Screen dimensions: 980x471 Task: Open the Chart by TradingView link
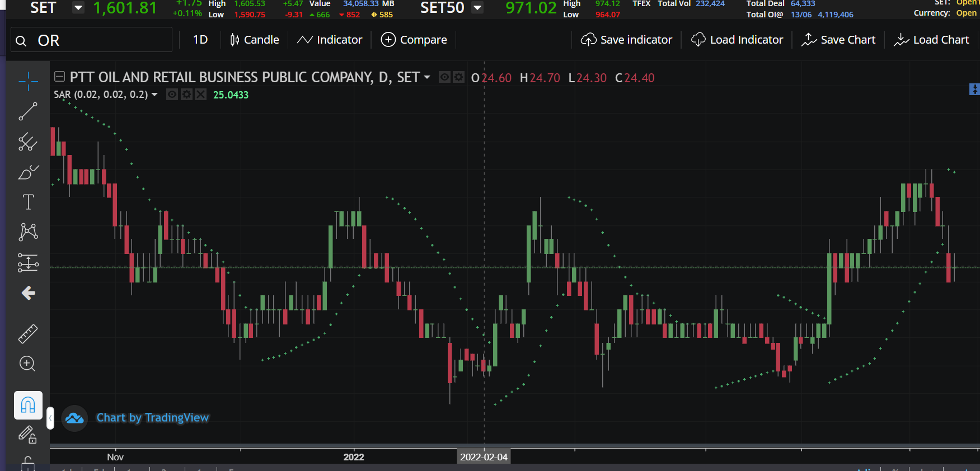[153, 418]
